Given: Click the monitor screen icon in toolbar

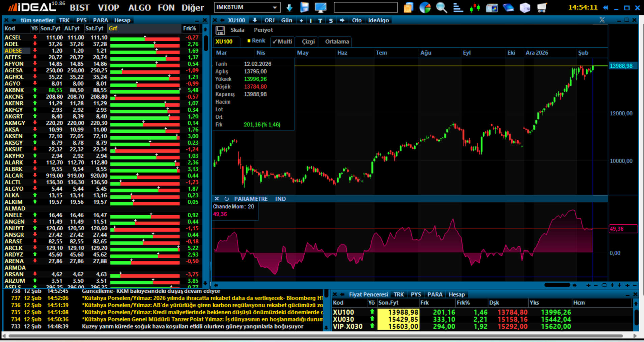Looking at the screenshot, I should pyautogui.click(x=320, y=7).
